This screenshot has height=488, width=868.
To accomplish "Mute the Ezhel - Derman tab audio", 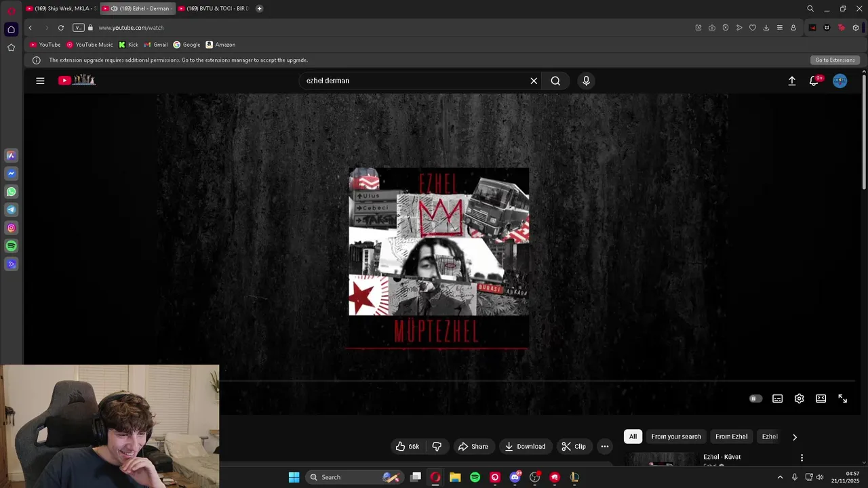I will click(114, 8).
